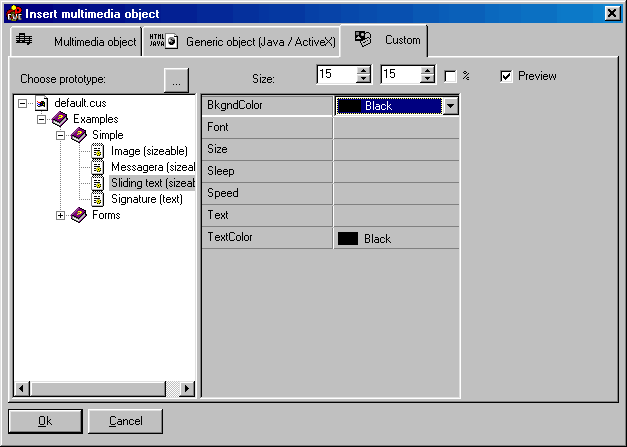
Task: Expand the Forms tree node
Action: (x=61, y=215)
